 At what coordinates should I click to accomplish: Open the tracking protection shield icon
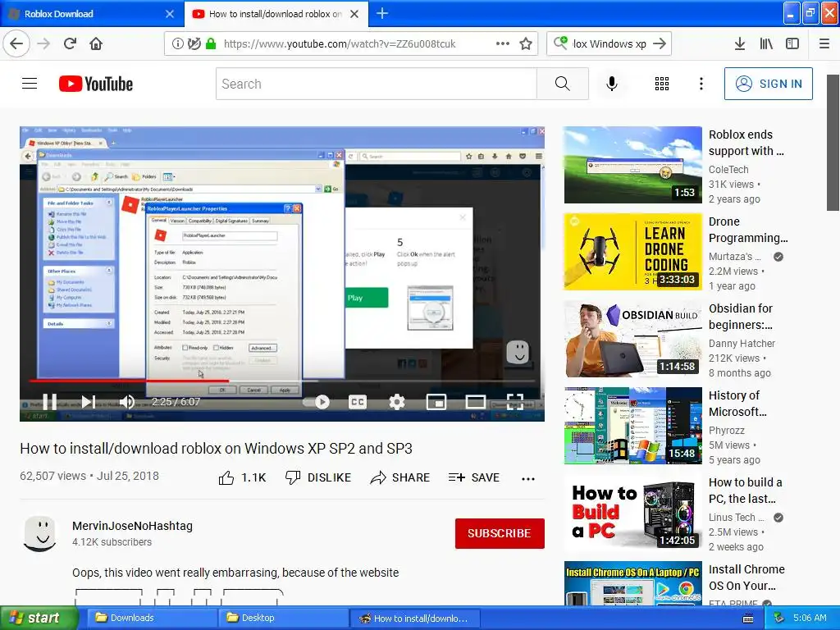pyautogui.click(x=194, y=43)
